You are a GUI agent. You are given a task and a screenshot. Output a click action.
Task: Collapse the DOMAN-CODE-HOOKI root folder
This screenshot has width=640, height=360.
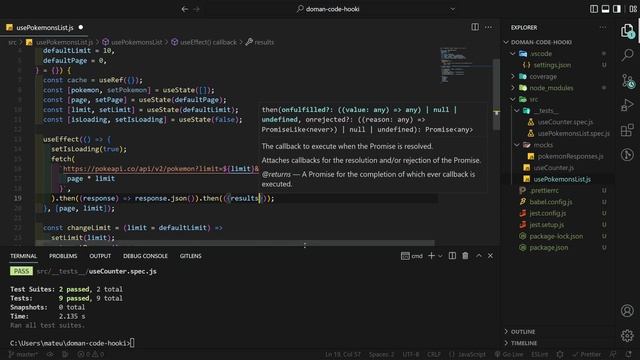[506, 42]
